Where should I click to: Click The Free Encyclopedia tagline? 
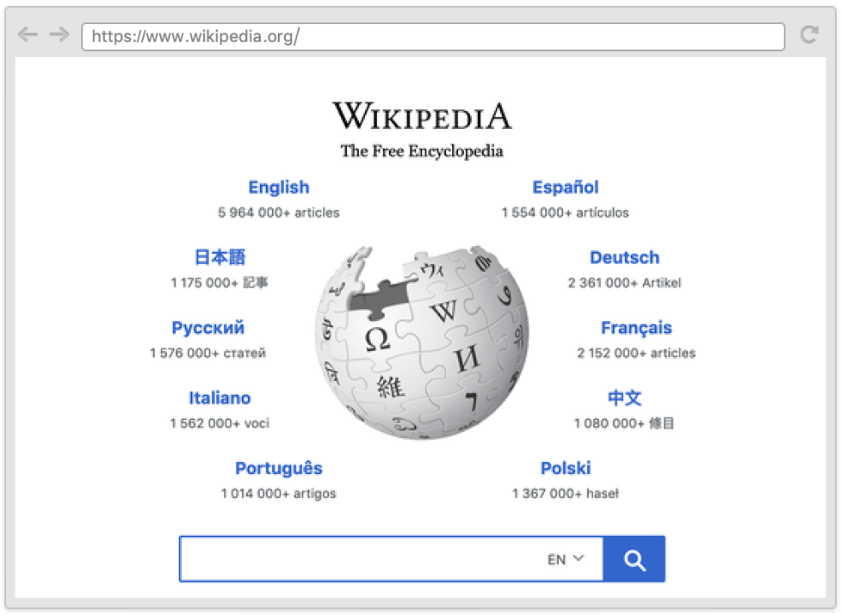(x=421, y=151)
